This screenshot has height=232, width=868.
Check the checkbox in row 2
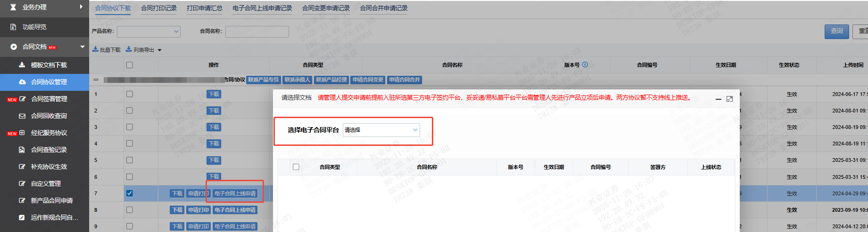[x=130, y=111]
